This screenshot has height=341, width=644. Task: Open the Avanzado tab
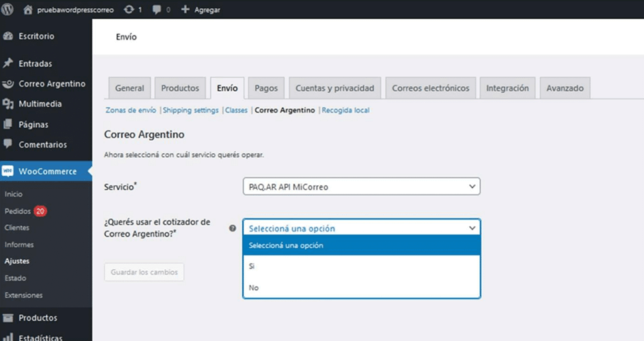point(565,88)
